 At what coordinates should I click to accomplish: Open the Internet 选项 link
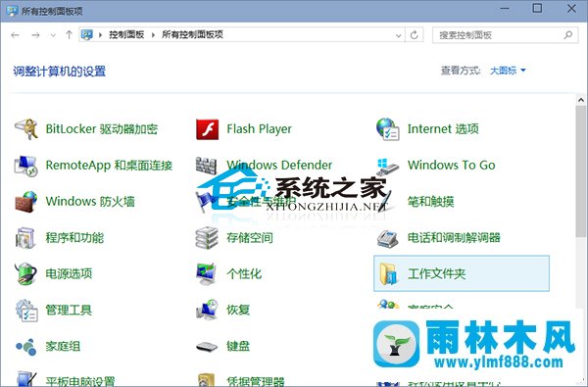pos(443,129)
